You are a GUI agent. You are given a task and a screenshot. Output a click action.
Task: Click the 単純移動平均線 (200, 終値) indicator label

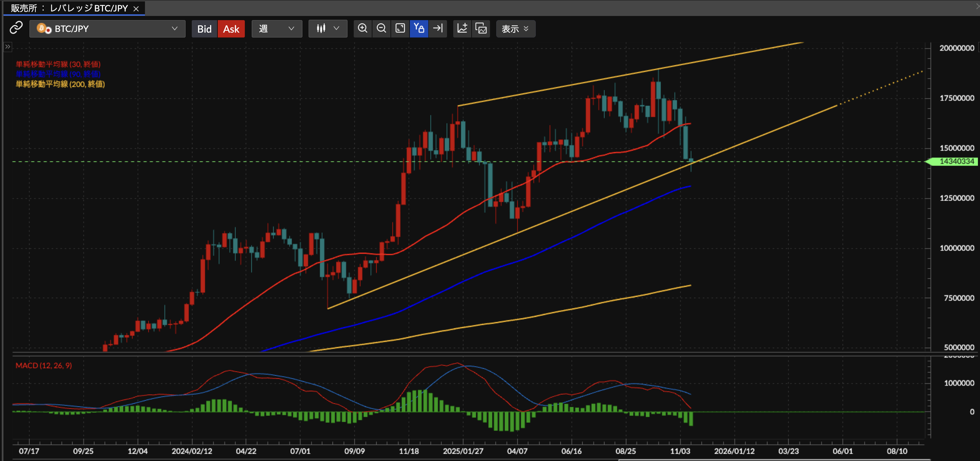click(60, 84)
